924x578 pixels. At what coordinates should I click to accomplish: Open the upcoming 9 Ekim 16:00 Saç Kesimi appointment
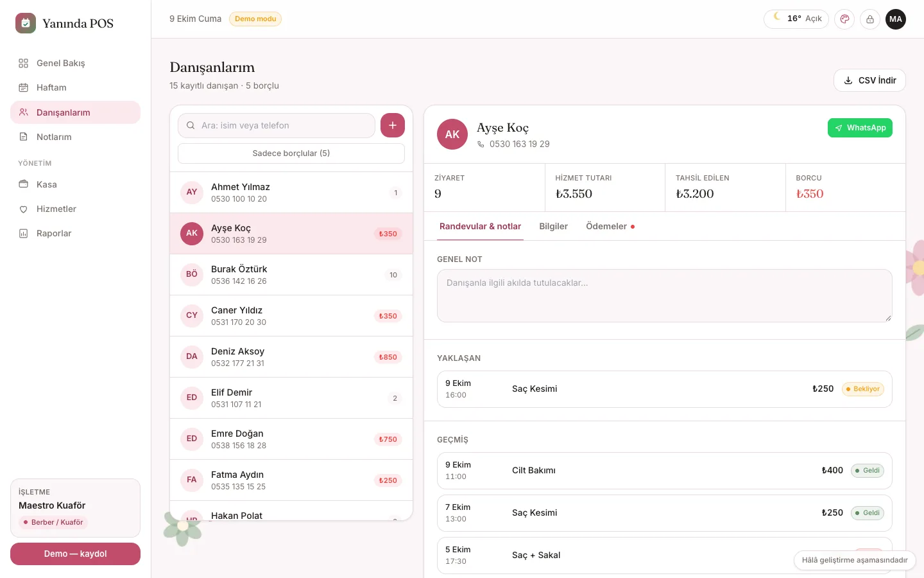pyautogui.click(x=664, y=389)
